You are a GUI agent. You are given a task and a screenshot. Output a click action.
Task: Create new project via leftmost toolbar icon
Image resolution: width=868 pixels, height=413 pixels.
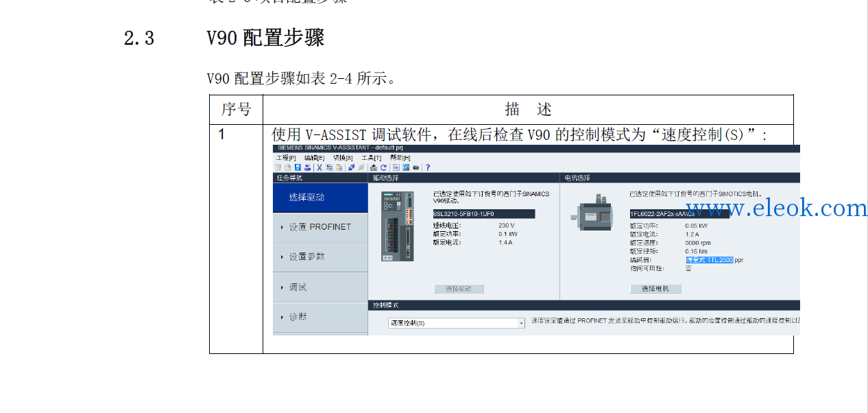point(278,167)
